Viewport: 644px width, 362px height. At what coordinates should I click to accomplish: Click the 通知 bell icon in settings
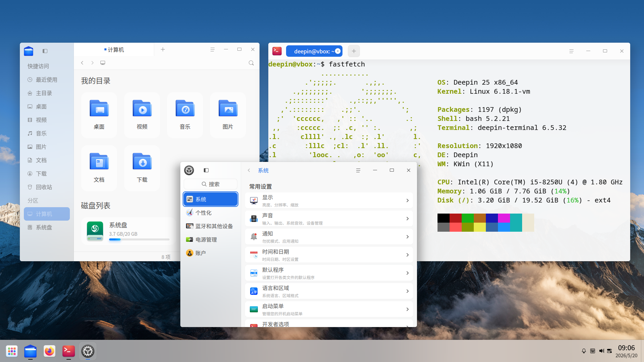[x=254, y=237]
